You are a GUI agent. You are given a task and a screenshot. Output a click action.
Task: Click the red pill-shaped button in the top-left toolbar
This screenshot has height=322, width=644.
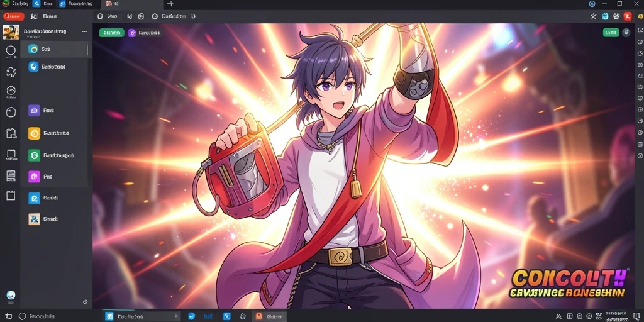pyautogui.click(x=14, y=16)
